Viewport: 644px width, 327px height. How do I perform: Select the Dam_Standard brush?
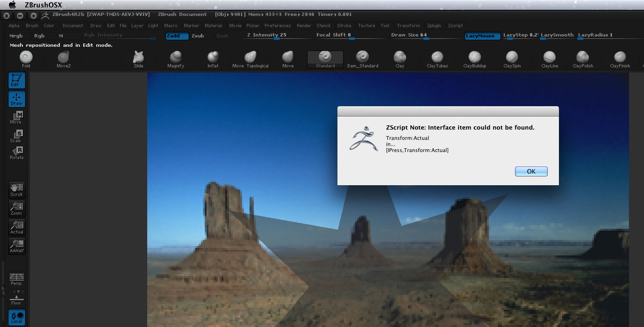coord(363,59)
